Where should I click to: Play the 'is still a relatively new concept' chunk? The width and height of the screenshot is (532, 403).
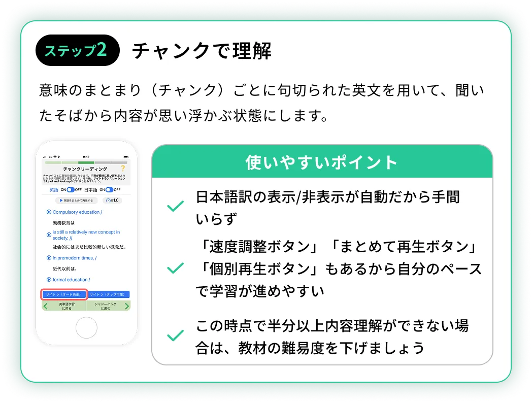point(49,234)
